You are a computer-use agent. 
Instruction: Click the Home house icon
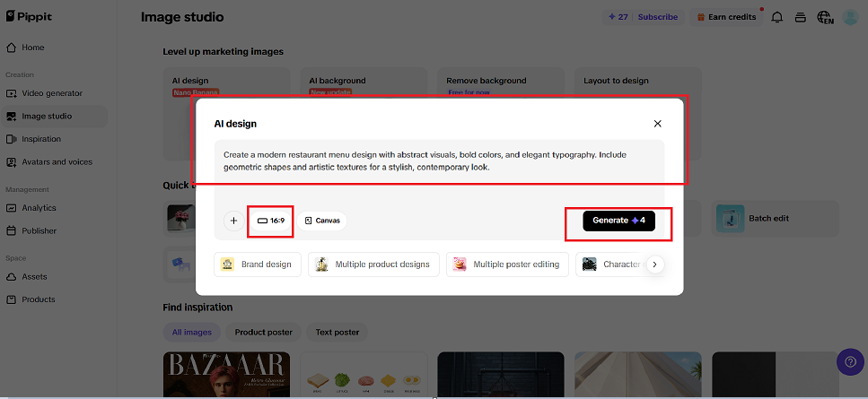(x=11, y=48)
